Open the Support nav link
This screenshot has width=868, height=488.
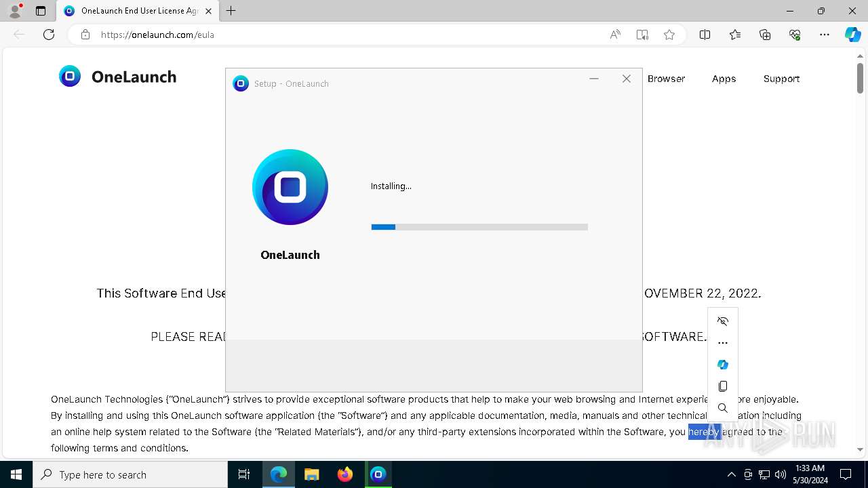click(x=781, y=79)
